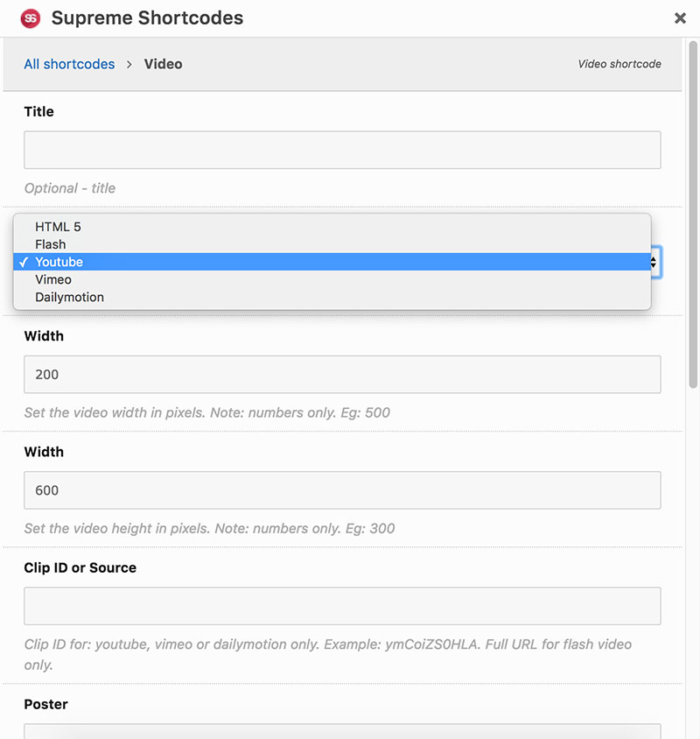This screenshot has width=700, height=739.
Task: Click into the Clip ID or Source field
Action: pos(342,606)
